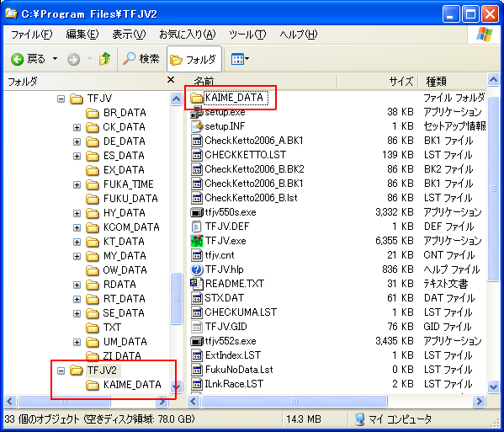Collapse the TFJV2 tree folder
This screenshot has height=432, width=504.
(x=61, y=371)
